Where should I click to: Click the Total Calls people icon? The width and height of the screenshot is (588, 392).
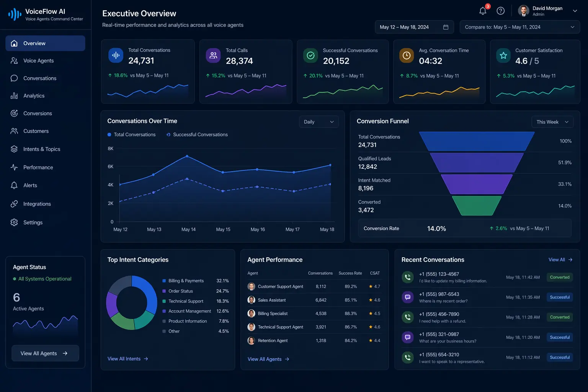213,55
